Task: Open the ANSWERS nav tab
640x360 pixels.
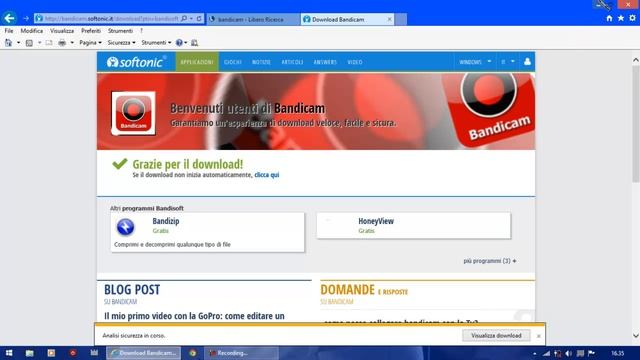Action: point(325,62)
